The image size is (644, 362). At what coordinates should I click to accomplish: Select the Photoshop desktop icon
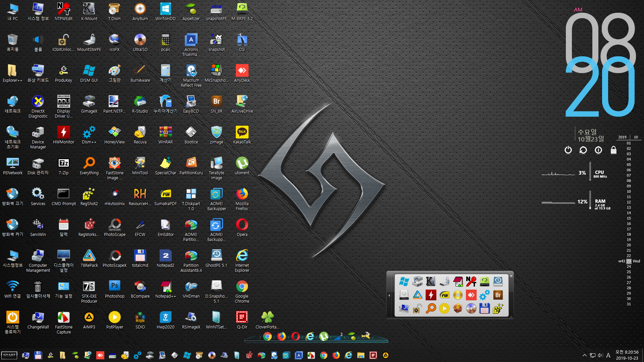[x=114, y=289]
